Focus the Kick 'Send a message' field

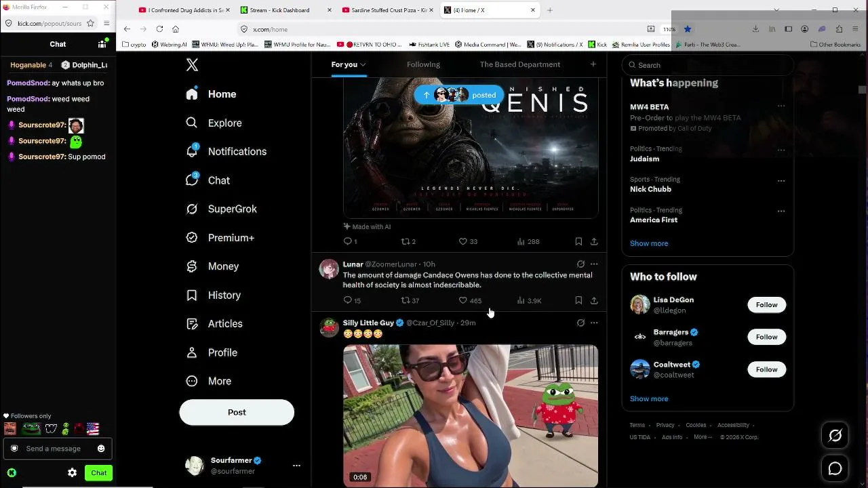pyautogui.click(x=53, y=449)
